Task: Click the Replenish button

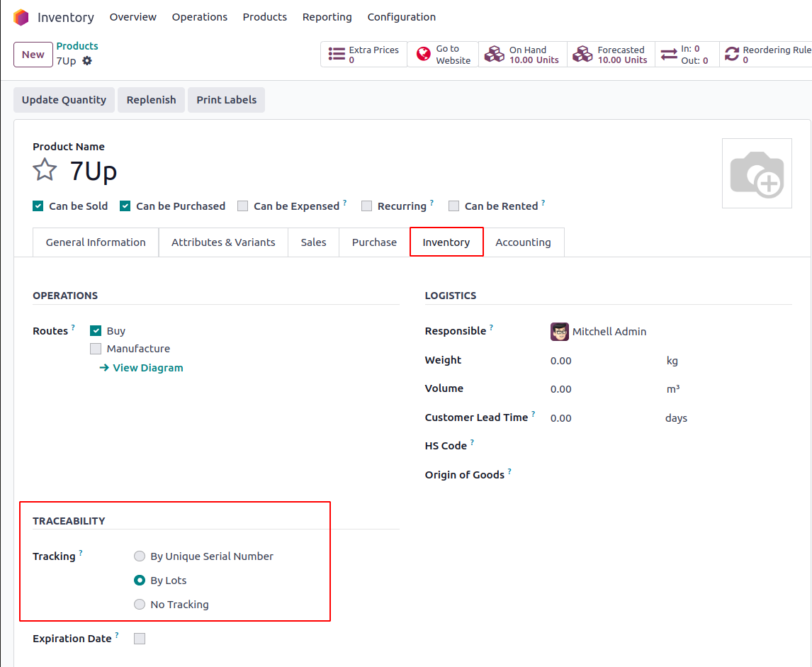Action: pyautogui.click(x=151, y=100)
